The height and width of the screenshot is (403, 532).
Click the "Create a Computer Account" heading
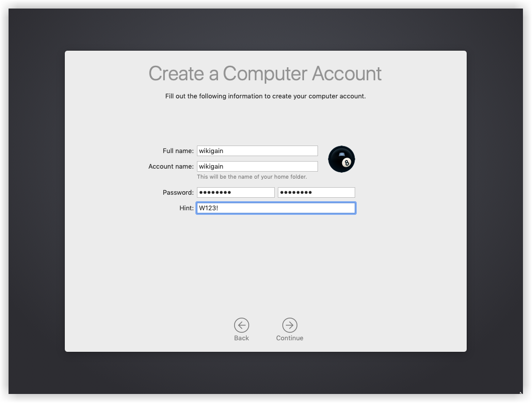(x=265, y=73)
